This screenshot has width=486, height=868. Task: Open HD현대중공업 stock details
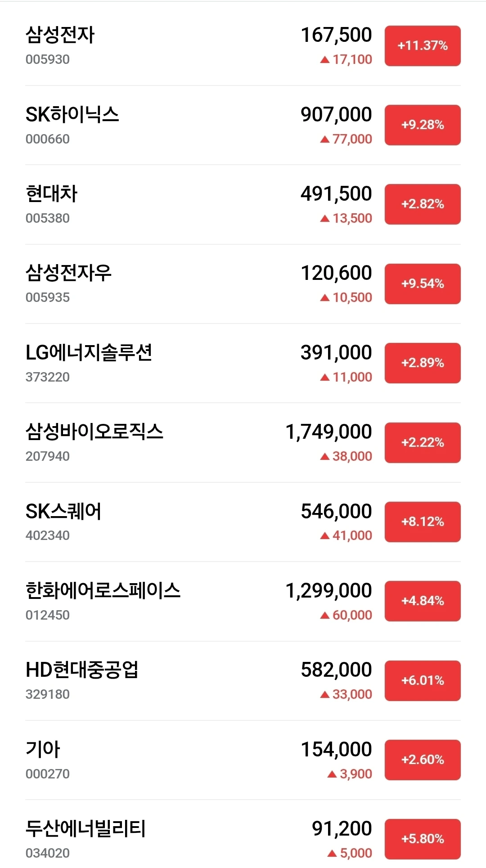pyautogui.click(x=82, y=670)
